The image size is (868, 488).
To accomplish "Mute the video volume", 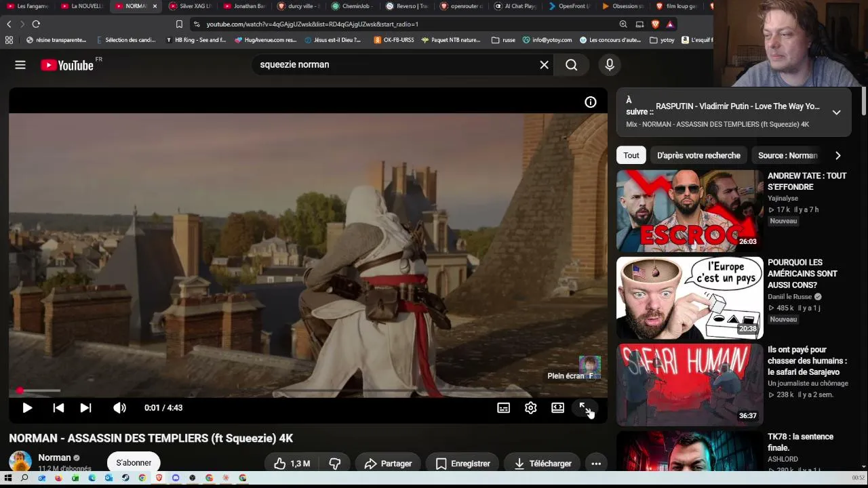I will tap(119, 408).
